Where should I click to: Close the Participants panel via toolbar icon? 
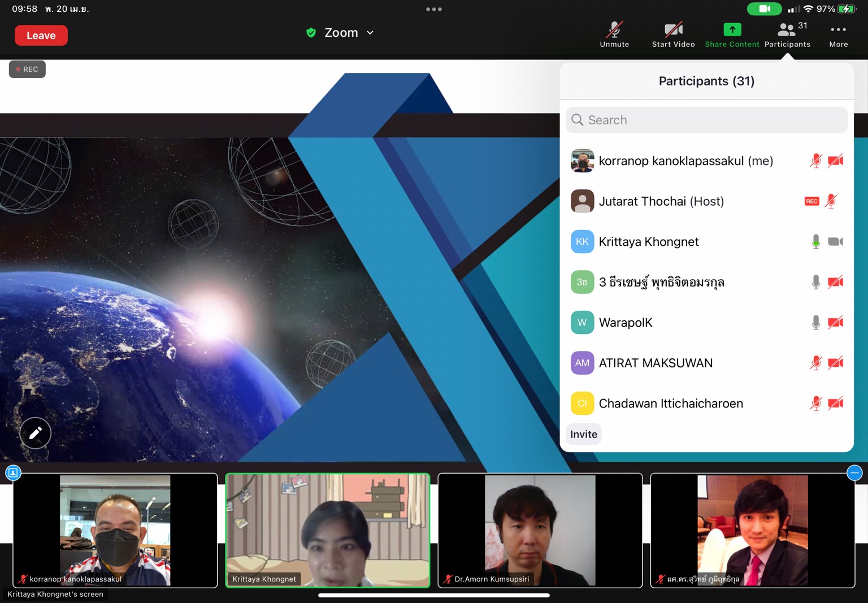point(787,34)
